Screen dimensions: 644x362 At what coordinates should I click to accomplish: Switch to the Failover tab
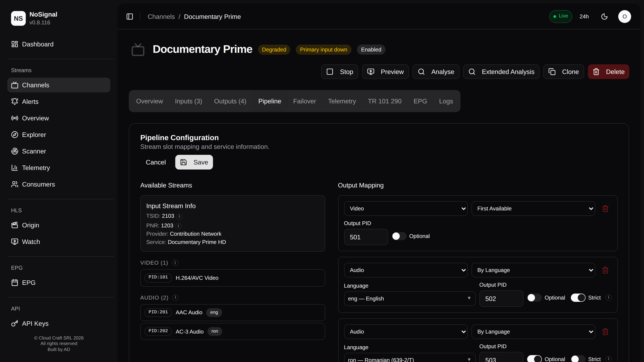coord(305,101)
